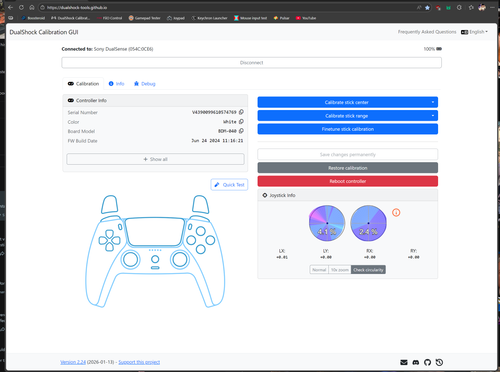
Task: Open the Boosteroid bookmark
Action: (33, 18)
